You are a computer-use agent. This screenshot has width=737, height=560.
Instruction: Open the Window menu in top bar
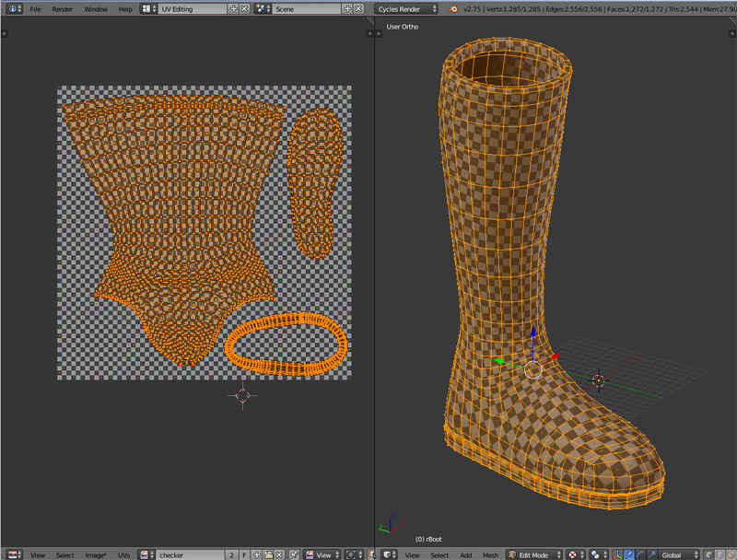pyautogui.click(x=95, y=8)
